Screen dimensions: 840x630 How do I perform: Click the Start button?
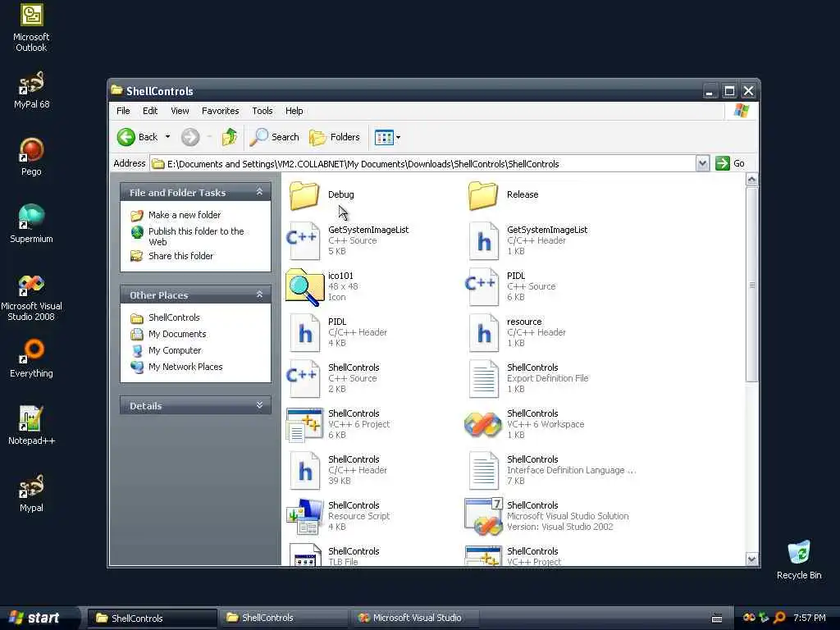pos(36,618)
